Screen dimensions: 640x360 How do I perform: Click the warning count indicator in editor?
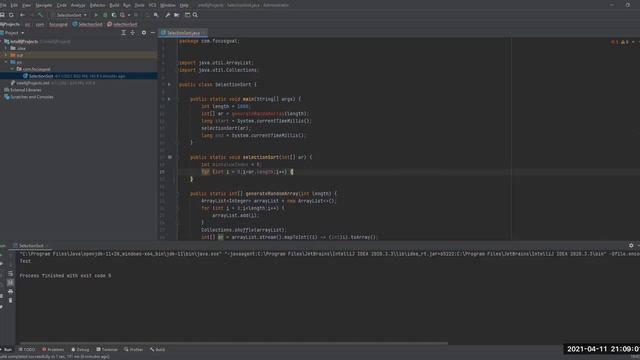click(x=625, y=42)
